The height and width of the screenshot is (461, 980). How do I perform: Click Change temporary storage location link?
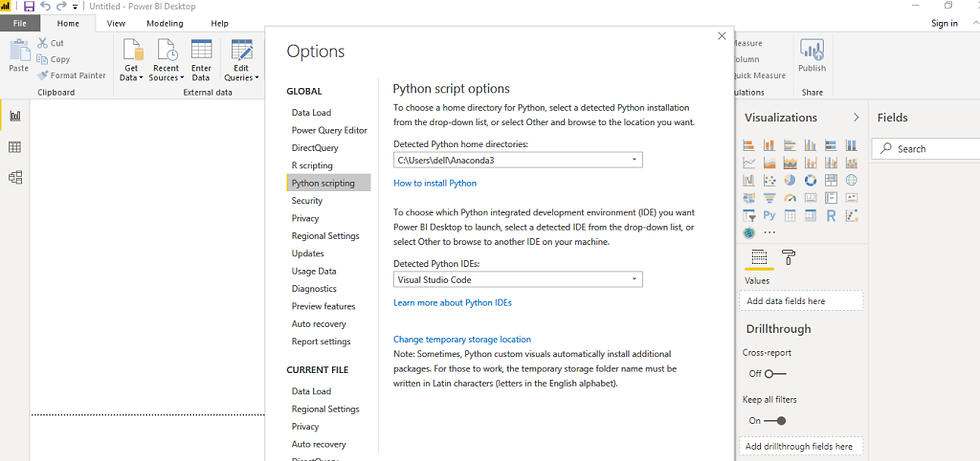pos(462,339)
